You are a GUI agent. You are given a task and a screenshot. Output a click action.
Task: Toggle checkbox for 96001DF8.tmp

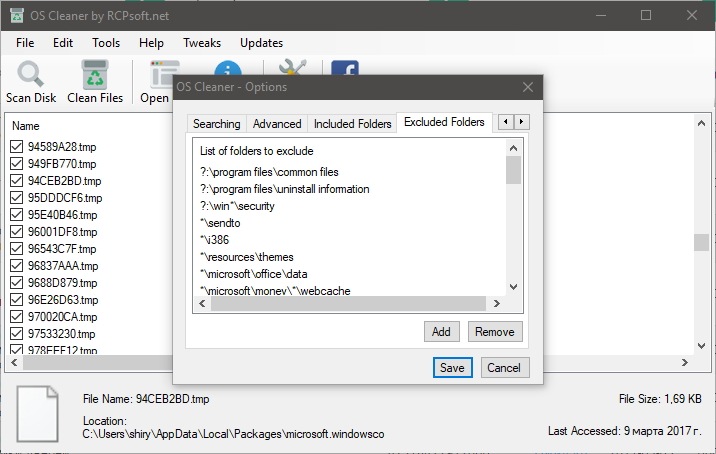click(16, 232)
